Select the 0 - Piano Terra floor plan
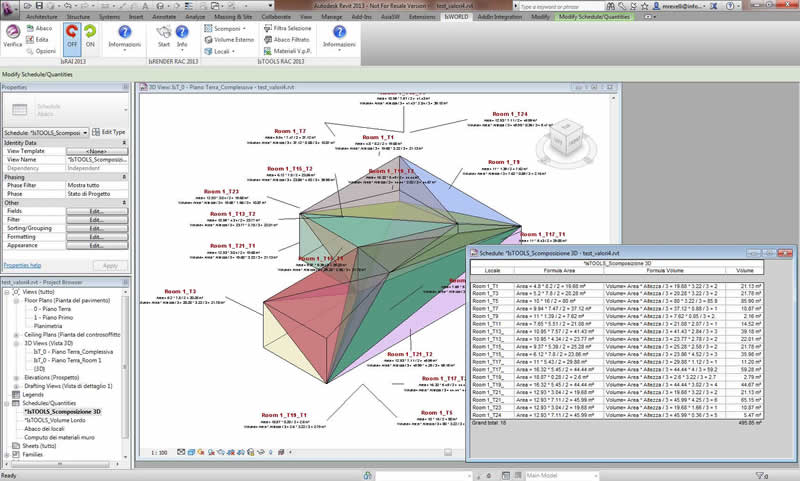The height and width of the screenshot is (481, 800). [52, 309]
